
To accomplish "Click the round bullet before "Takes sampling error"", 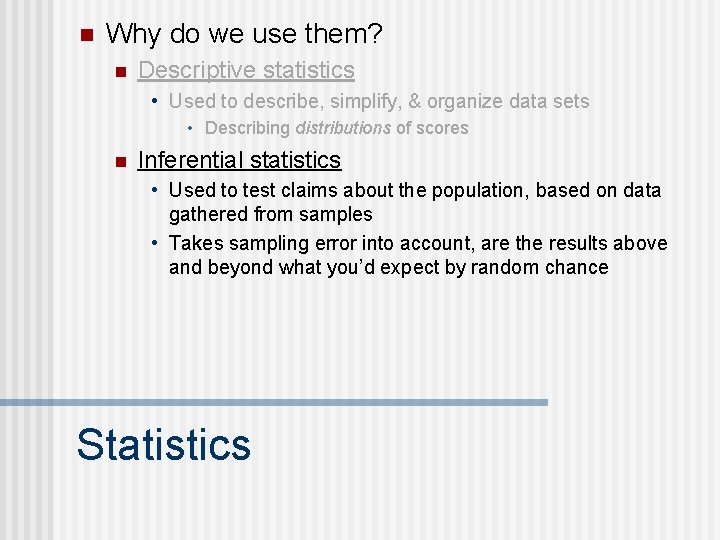I will coord(155,243).
